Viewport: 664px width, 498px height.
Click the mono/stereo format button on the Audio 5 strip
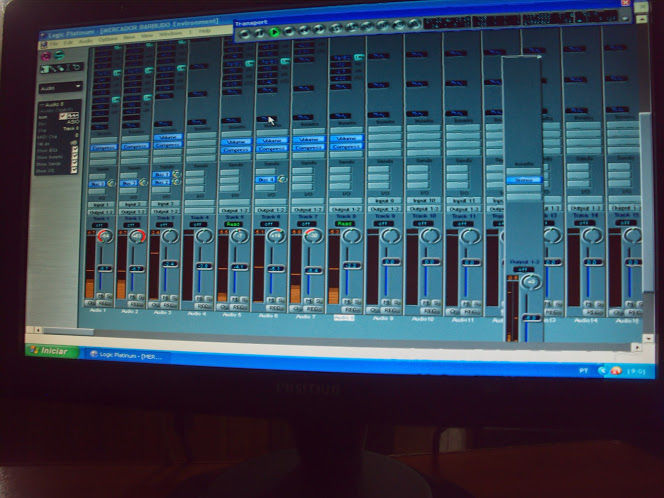(x=223, y=307)
